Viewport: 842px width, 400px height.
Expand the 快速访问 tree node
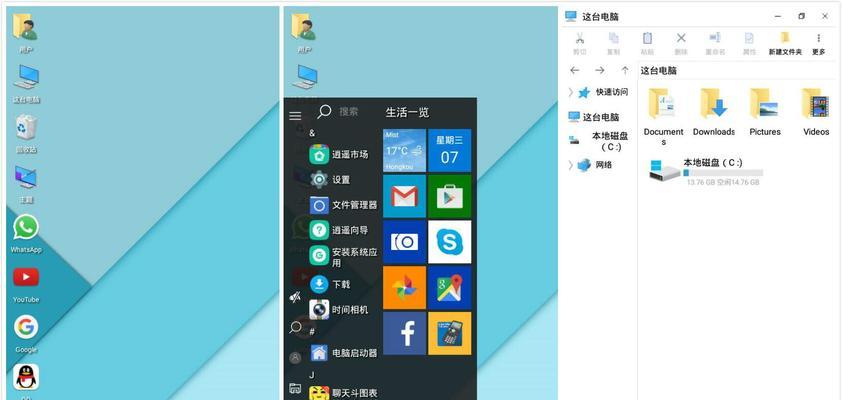pyautogui.click(x=570, y=92)
